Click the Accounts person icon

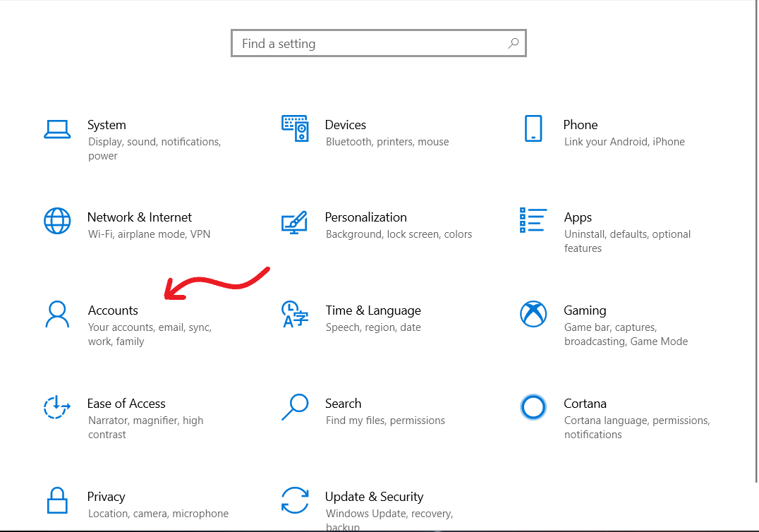pyautogui.click(x=57, y=315)
